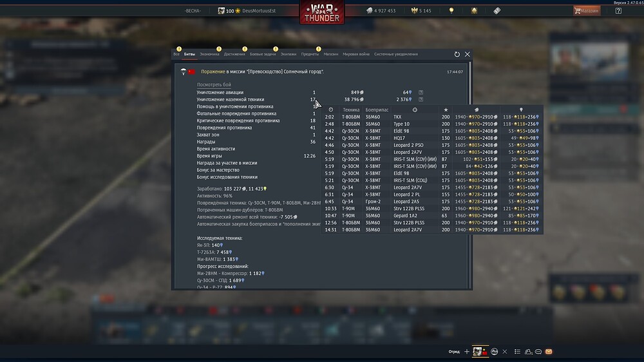The height and width of the screenshot is (362, 644).
Task: Click the Посмотреть бой link
Action: point(214,85)
